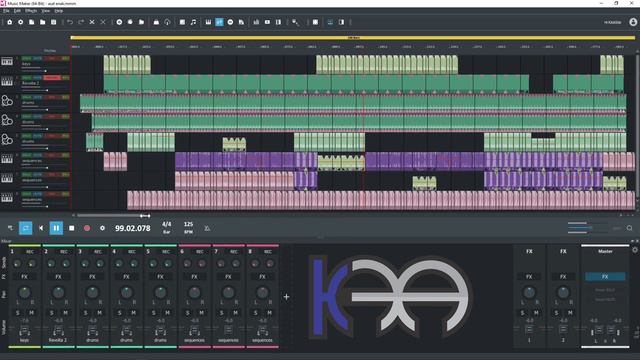This screenshot has height=360, width=640.
Task: Select the Revolta 2 label in mixer
Action: coord(58,340)
